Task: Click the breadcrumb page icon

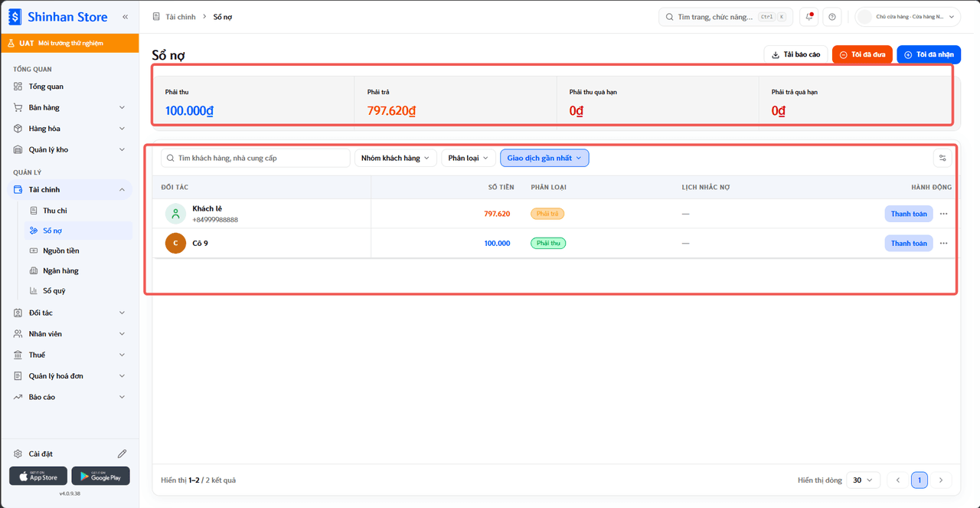Action: tap(156, 17)
